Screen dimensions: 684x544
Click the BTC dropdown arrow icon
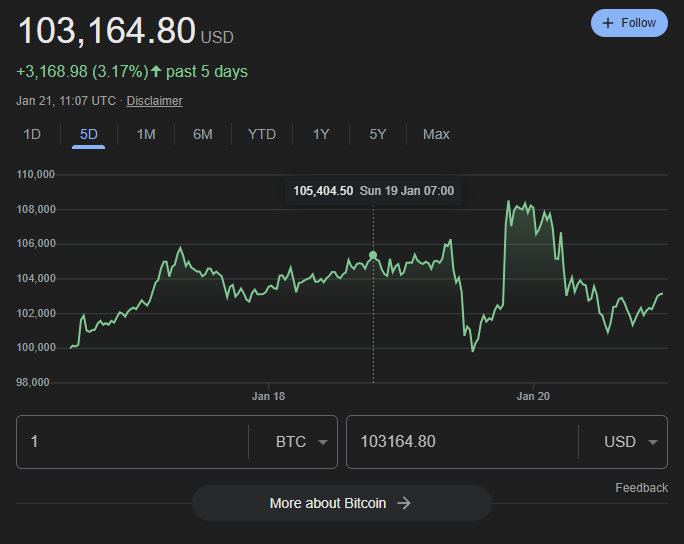323,442
